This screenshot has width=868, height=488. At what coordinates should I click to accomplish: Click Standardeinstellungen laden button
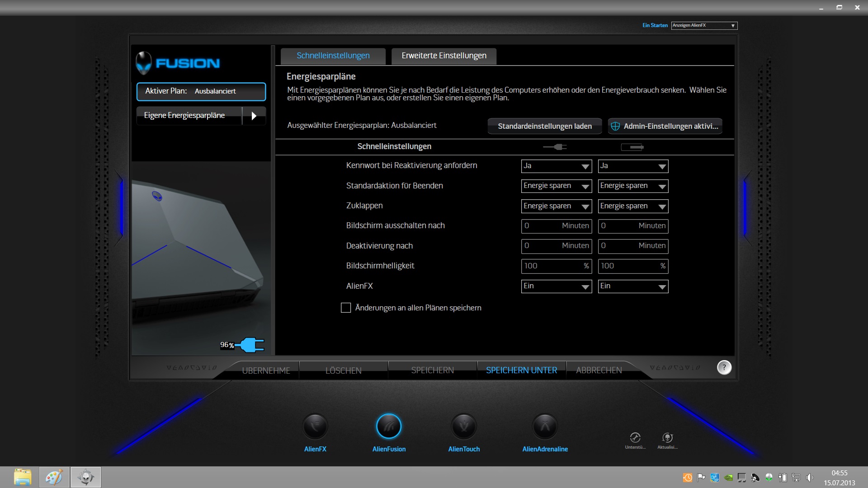545,126
